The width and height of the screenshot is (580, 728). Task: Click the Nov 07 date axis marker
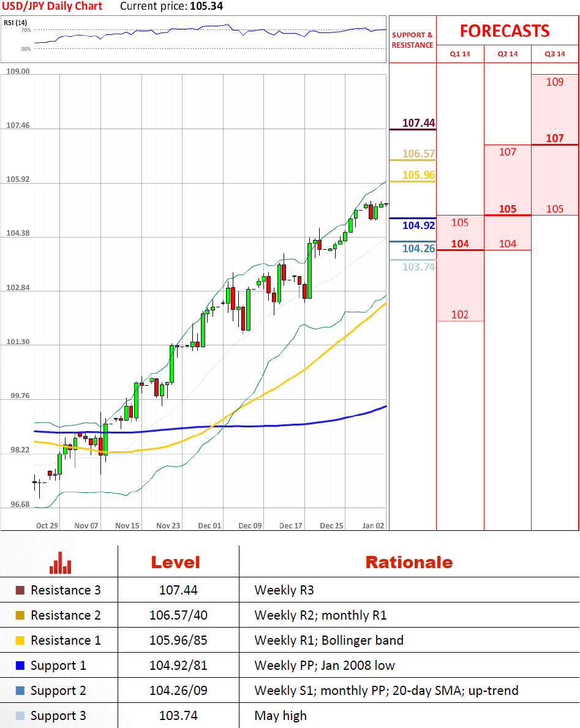86,526
